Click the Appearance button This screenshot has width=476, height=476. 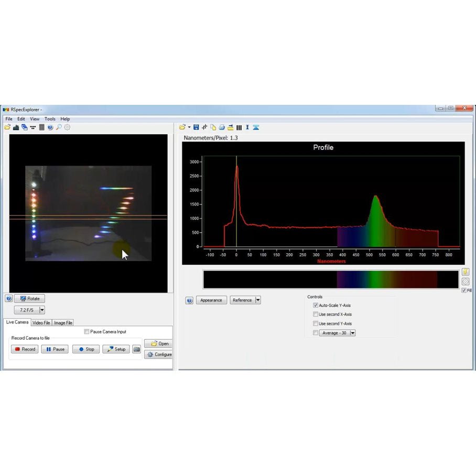click(x=211, y=300)
